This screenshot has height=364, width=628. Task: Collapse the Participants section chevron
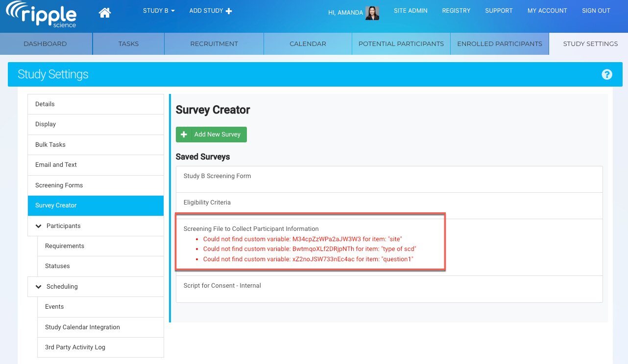39,226
